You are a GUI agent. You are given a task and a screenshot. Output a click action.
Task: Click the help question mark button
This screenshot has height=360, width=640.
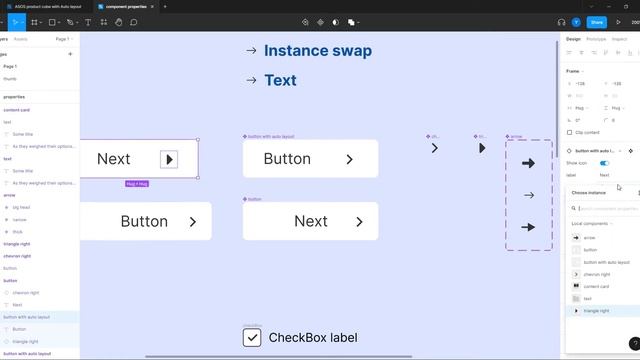click(x=635, y=344)
